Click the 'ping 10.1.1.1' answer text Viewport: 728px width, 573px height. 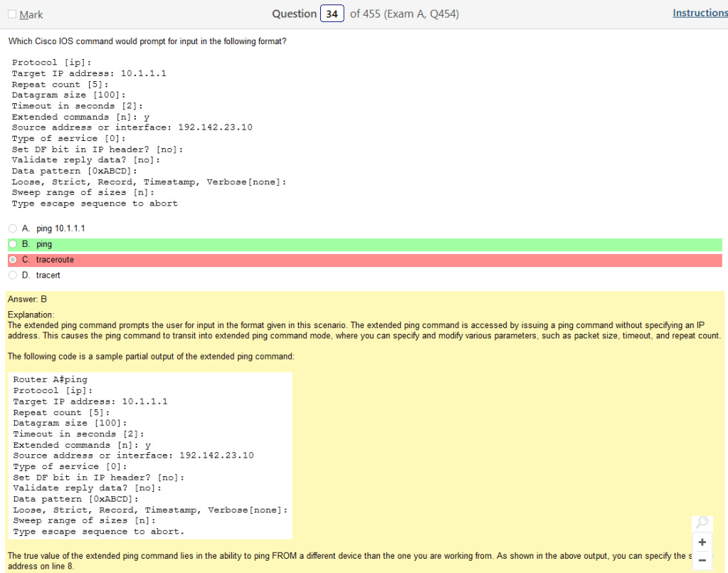(60, 228)
